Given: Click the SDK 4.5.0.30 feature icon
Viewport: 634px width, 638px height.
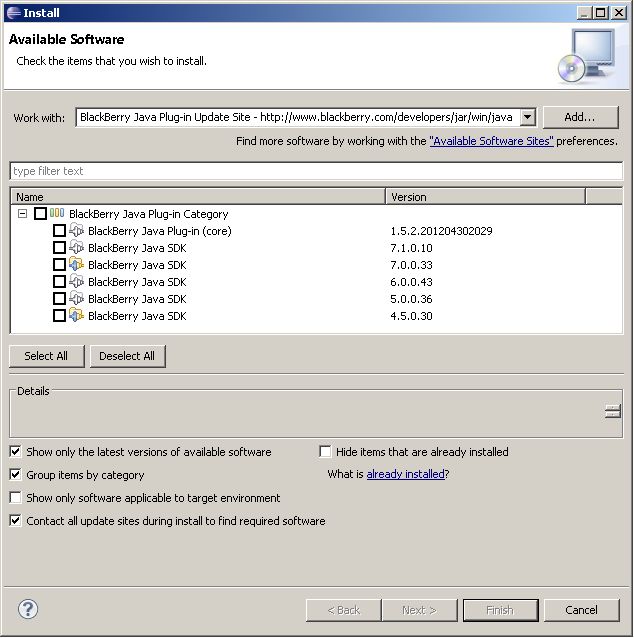Looking at the screenshot, I should 76,315.
